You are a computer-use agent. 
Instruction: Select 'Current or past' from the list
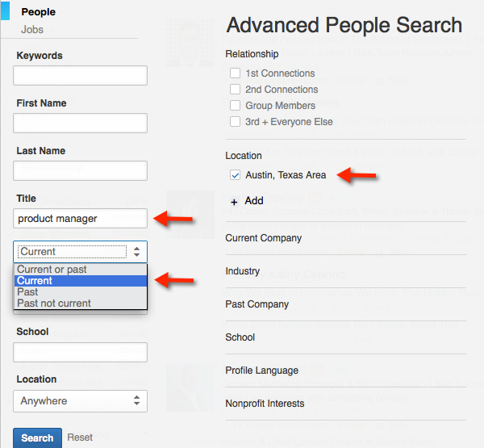(52, 270)
